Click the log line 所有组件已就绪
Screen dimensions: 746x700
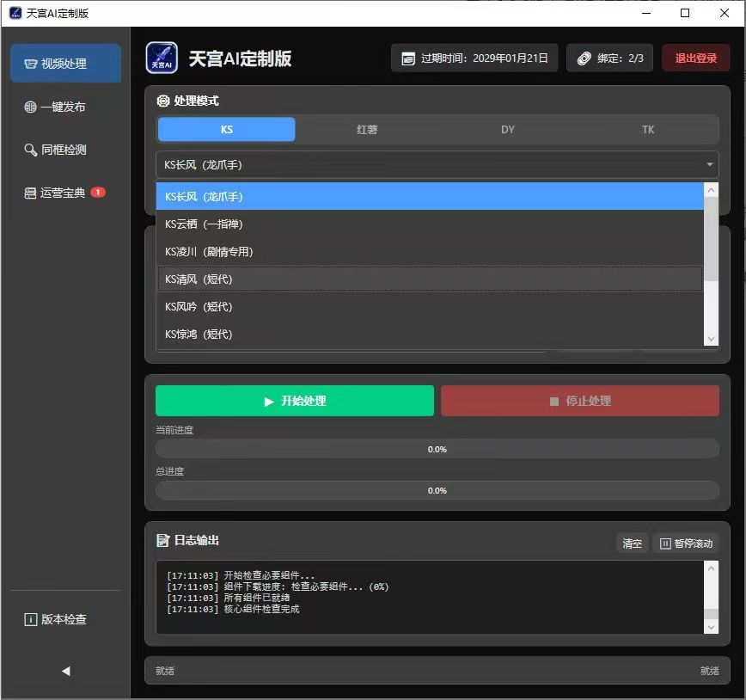pyautogui.click(x=229, y=598)
